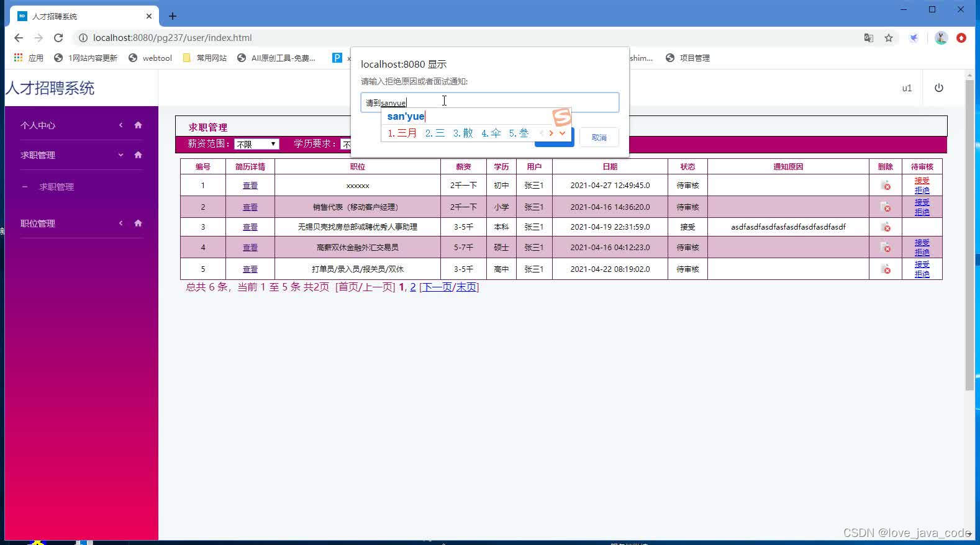Select IME candidate 1 三月

pos(402,133)
